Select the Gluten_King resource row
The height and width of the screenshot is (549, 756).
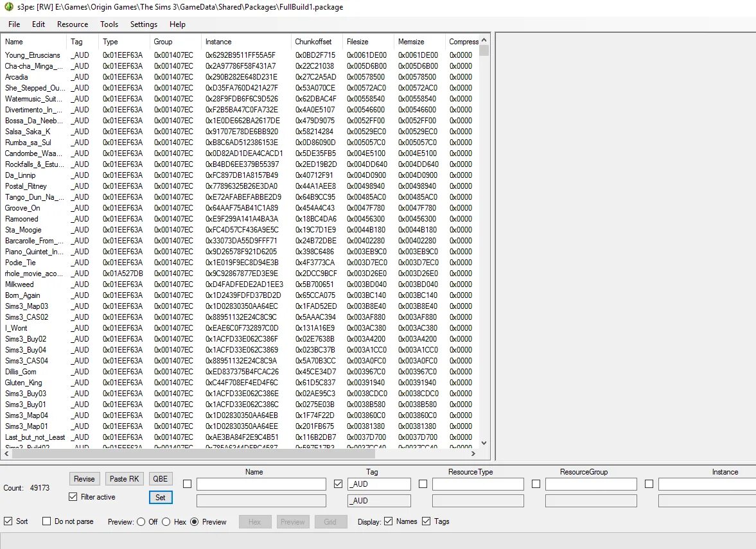click(x=240, y=383)
